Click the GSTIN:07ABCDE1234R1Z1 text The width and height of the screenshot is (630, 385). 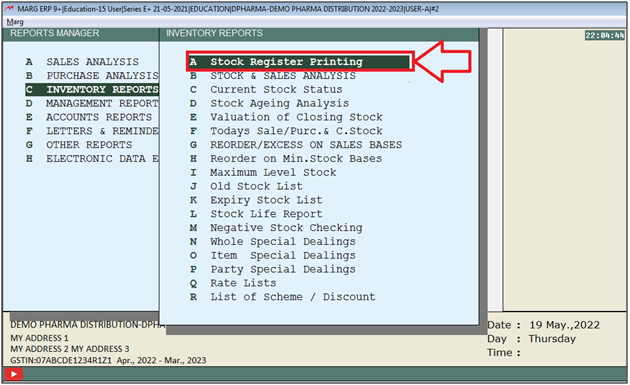(x=61, y=360)
